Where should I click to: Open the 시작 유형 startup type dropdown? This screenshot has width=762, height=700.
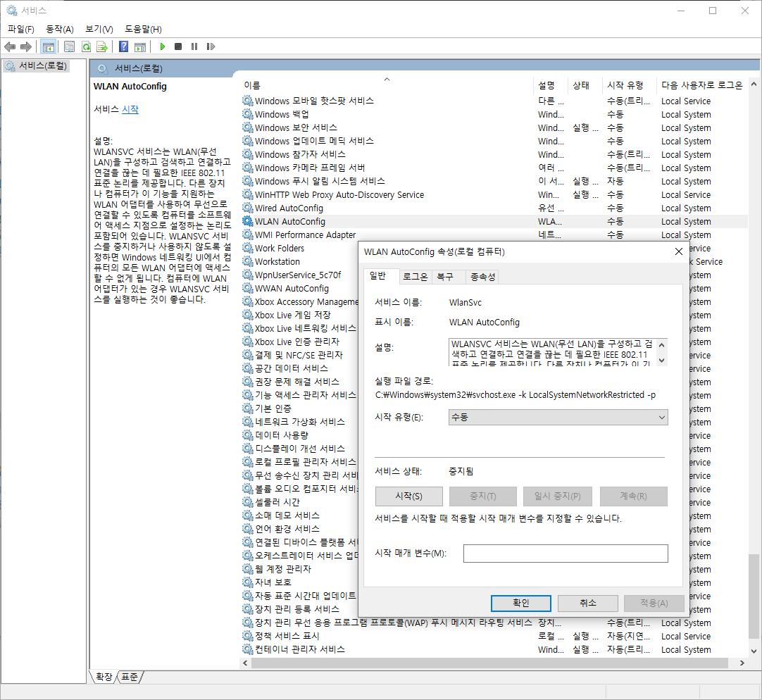tap(558, 417)
